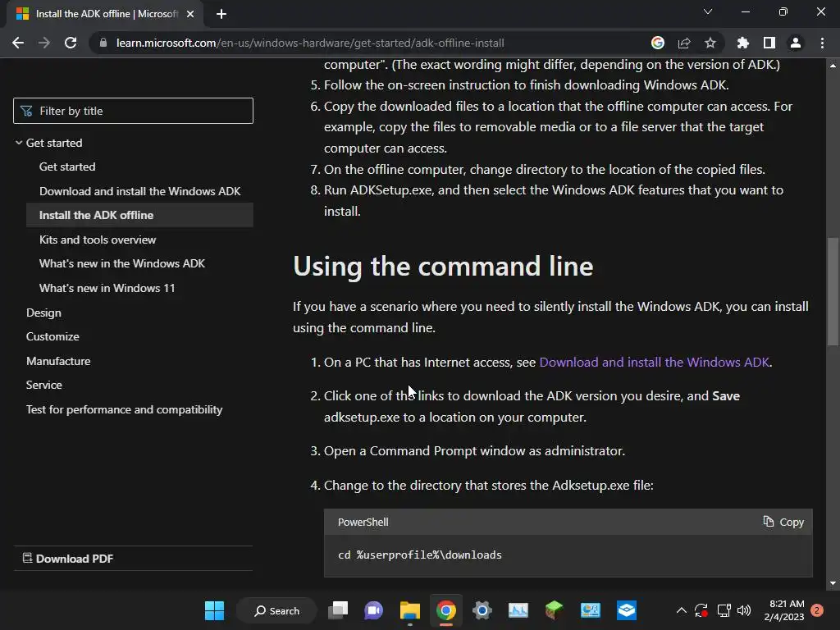
Task: Open File Explorer from taskbar
Action: point(410,610)
